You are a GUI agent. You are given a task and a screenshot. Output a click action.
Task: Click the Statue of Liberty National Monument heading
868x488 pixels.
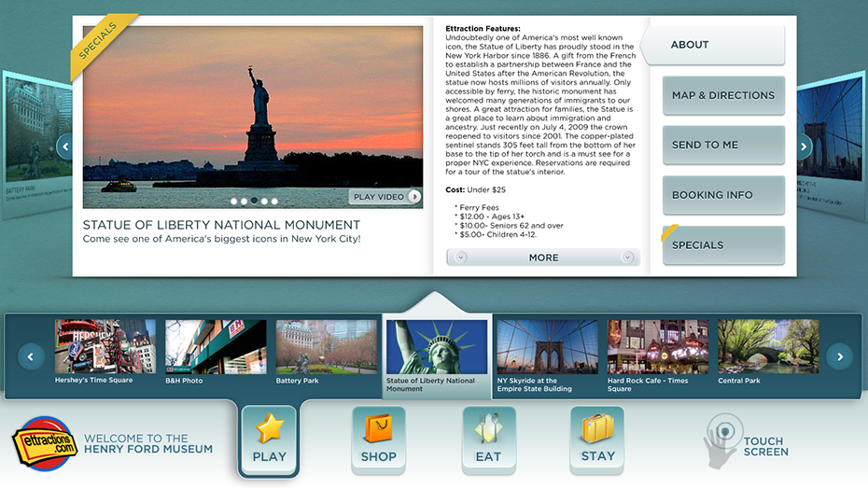221,225
